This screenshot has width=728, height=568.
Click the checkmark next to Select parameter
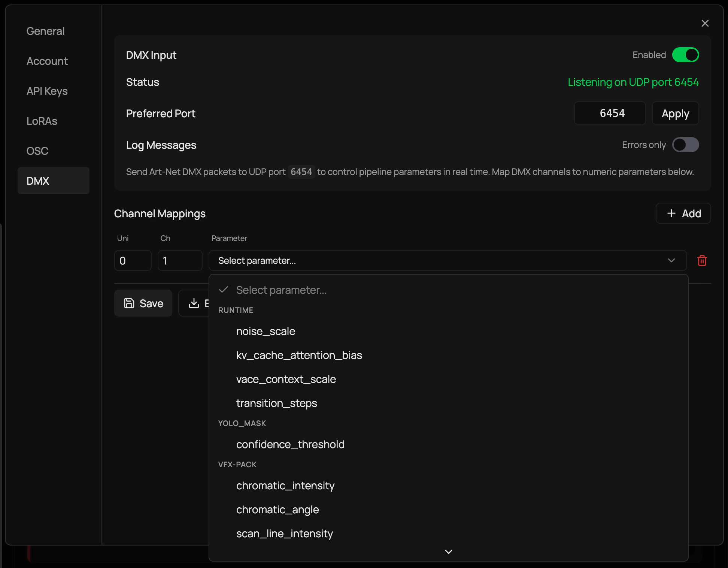pos(224,290)
